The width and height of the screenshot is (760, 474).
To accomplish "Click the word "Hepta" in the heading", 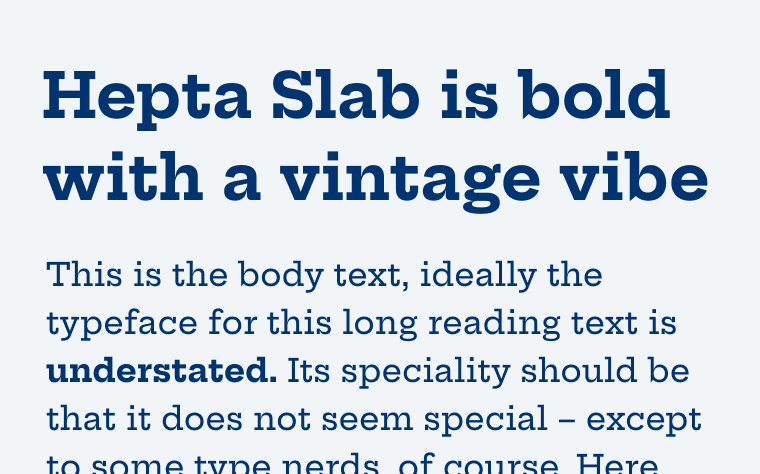I will coord(147,99).
